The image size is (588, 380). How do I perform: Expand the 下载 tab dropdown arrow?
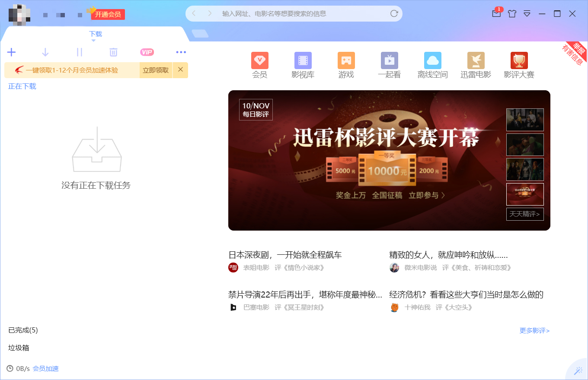pos(95,40)
